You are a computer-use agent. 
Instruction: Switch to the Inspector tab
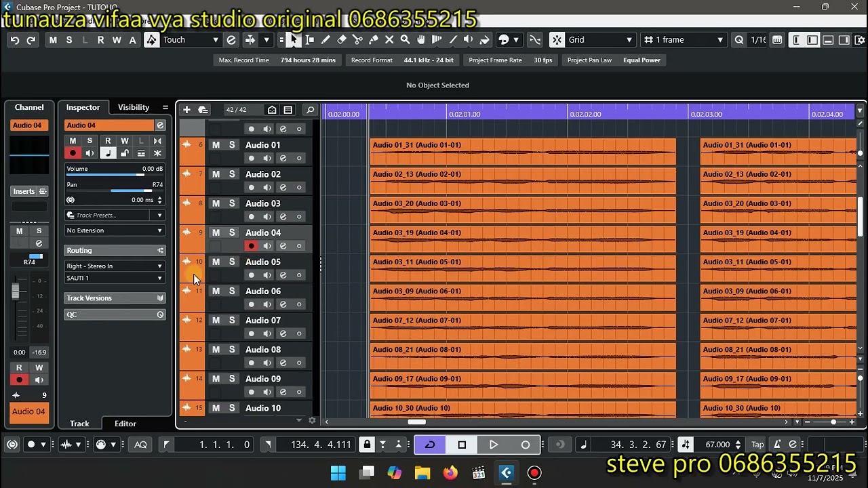click(x=83, y=107)
